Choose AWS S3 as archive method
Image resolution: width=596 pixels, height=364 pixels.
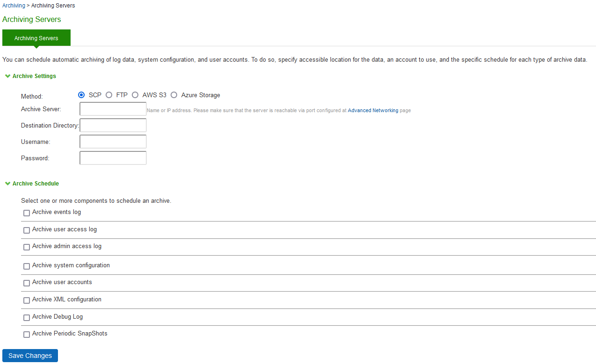pyautogui.click(x=135, y=95)
